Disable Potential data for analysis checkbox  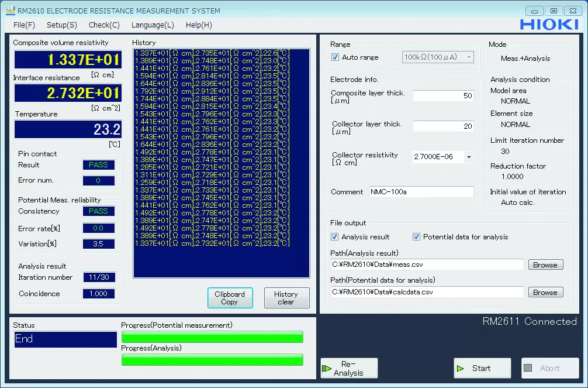tap(417, 237)
